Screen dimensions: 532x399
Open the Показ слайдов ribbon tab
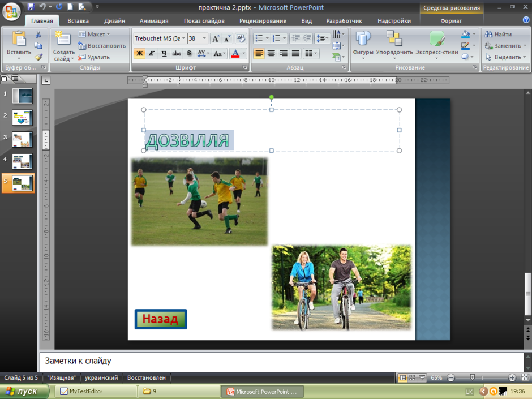pyautogui.click(x=204, y=21)
